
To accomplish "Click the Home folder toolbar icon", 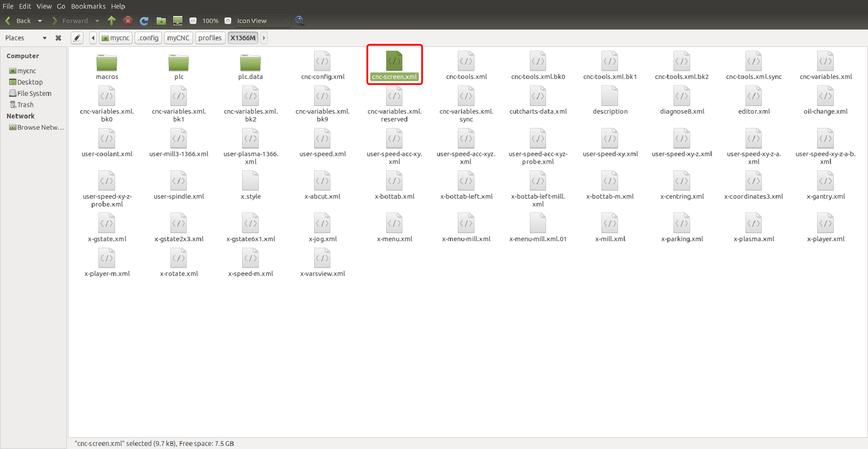I will 161,21.
